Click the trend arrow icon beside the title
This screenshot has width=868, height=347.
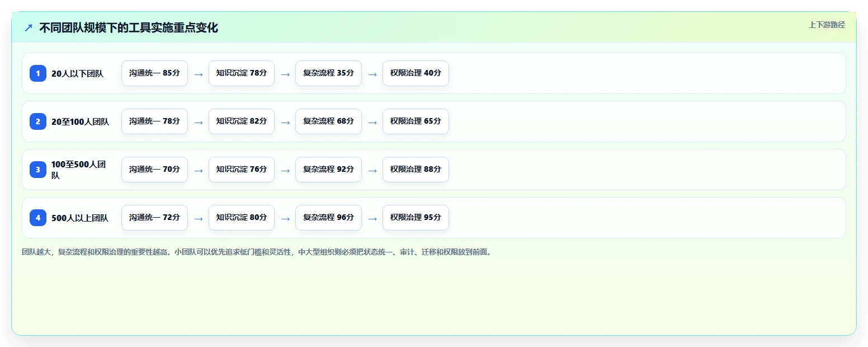(x=29, y=27)
